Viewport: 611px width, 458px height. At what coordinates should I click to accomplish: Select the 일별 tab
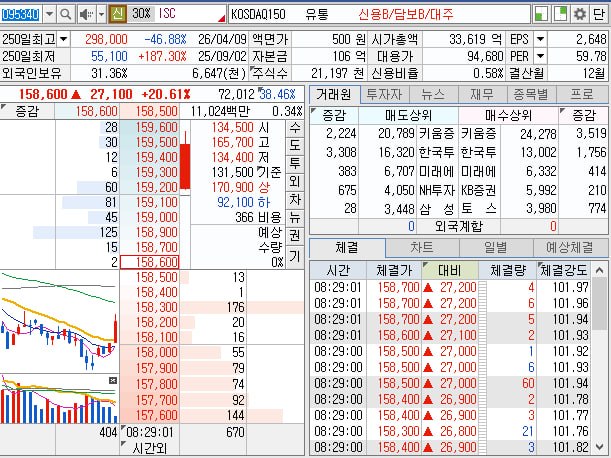click(x=496, y=248)
